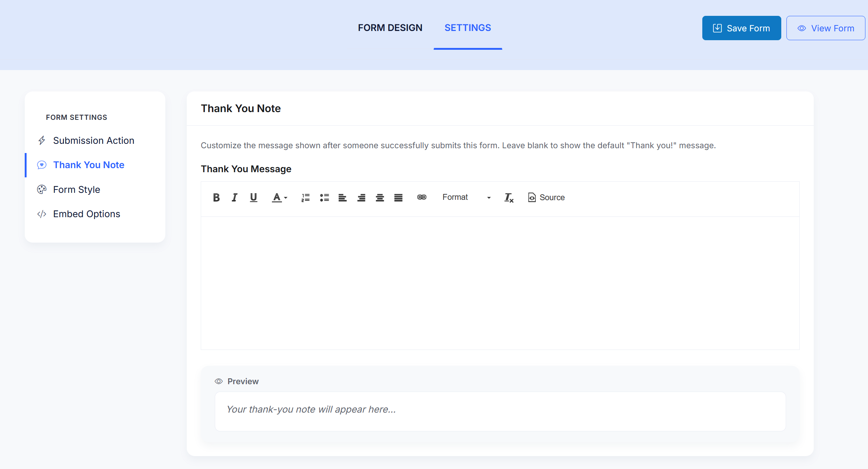Screen dimensions: 868x469
Task: Apply italic formatting to text
Action: 234,198
